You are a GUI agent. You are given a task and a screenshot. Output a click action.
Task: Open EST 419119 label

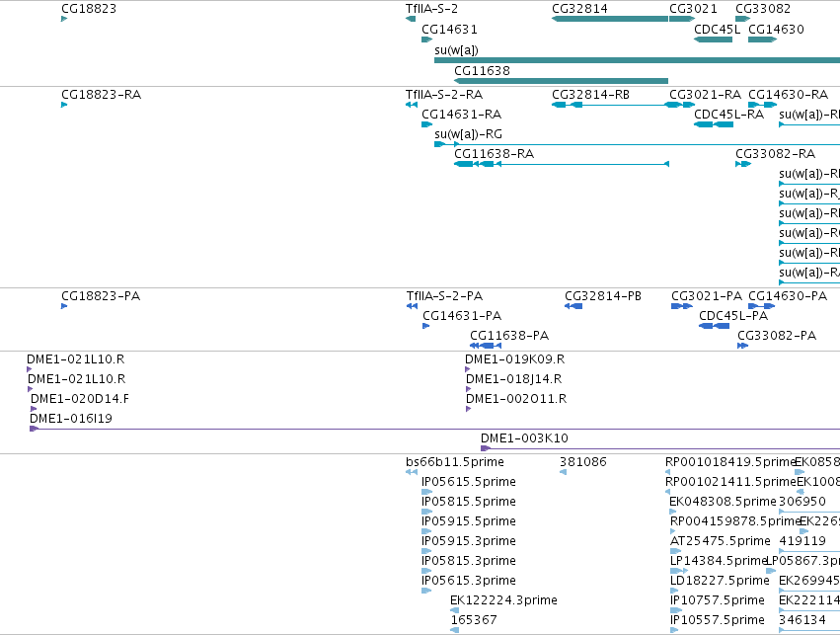tap(802, 542)
